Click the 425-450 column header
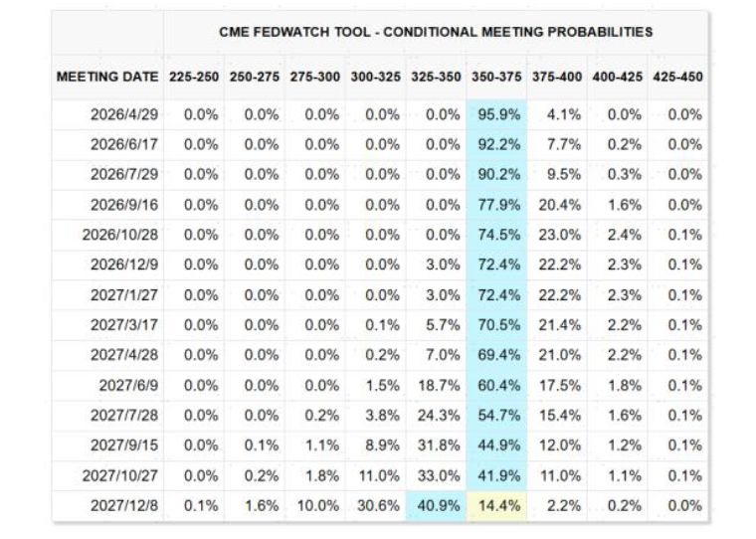Screen dimensions: 756x539 679,77
